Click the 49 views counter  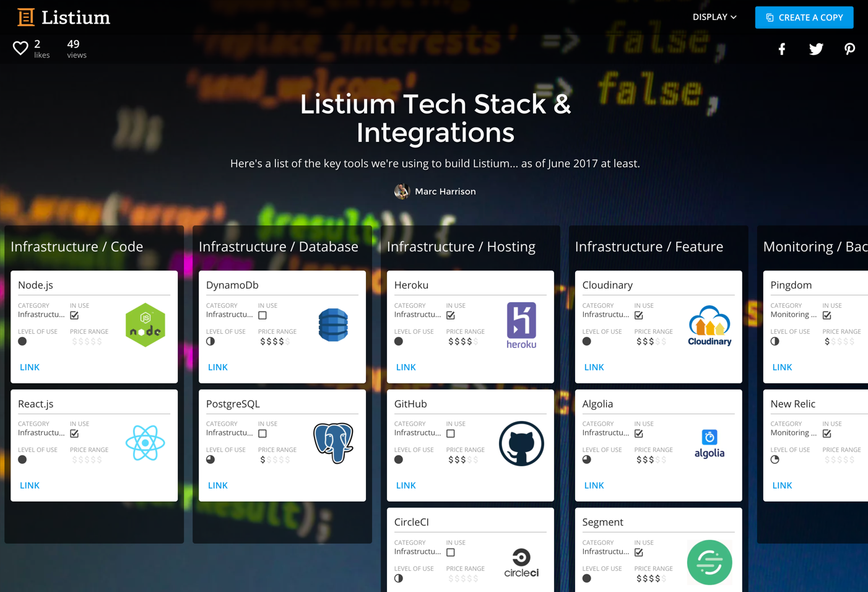pyautogui.click(x=77, y=49)
